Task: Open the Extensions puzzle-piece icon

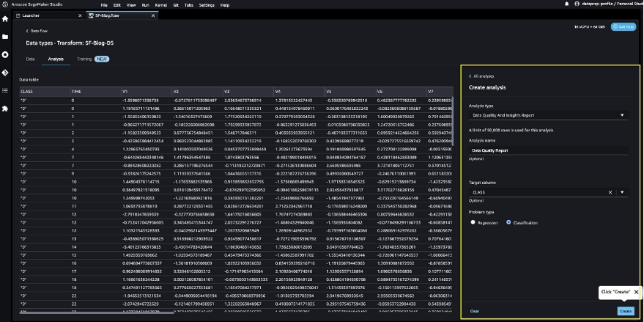Action: click(x=5, y=109)
